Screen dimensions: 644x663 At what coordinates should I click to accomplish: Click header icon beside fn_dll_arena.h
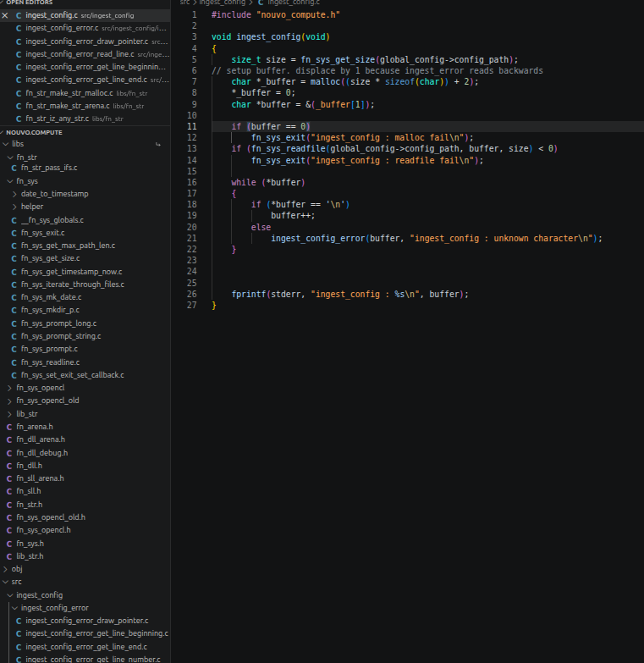pyautogui.click(x=9, y=439)
